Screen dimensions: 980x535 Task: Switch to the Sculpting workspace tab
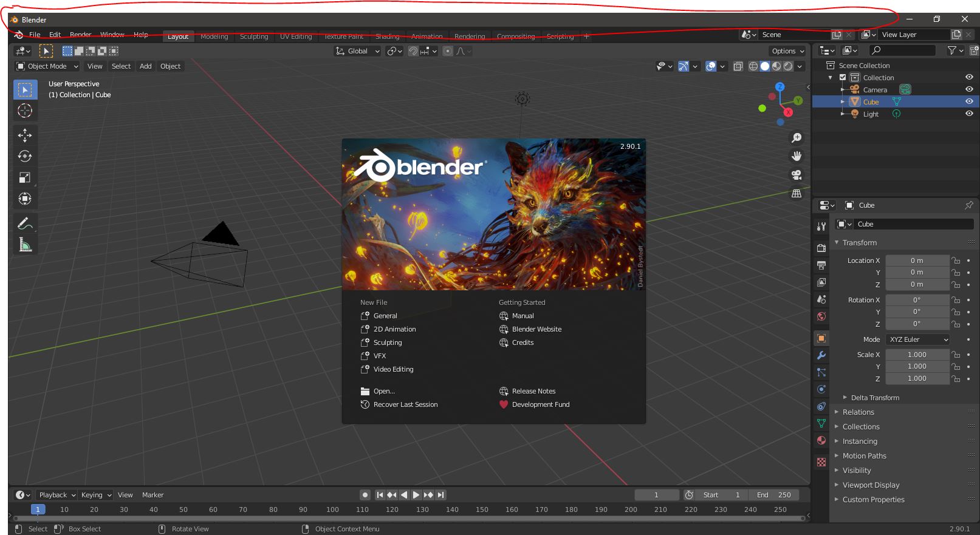[254, 36]
